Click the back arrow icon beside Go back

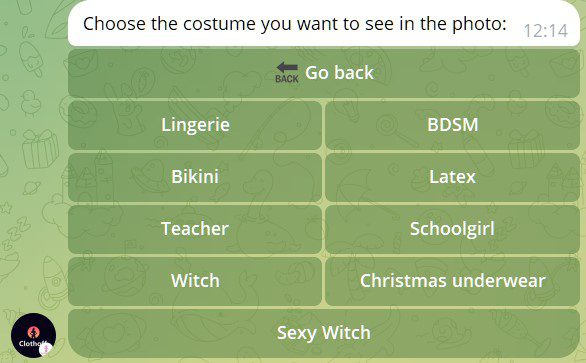click(287, 68)
